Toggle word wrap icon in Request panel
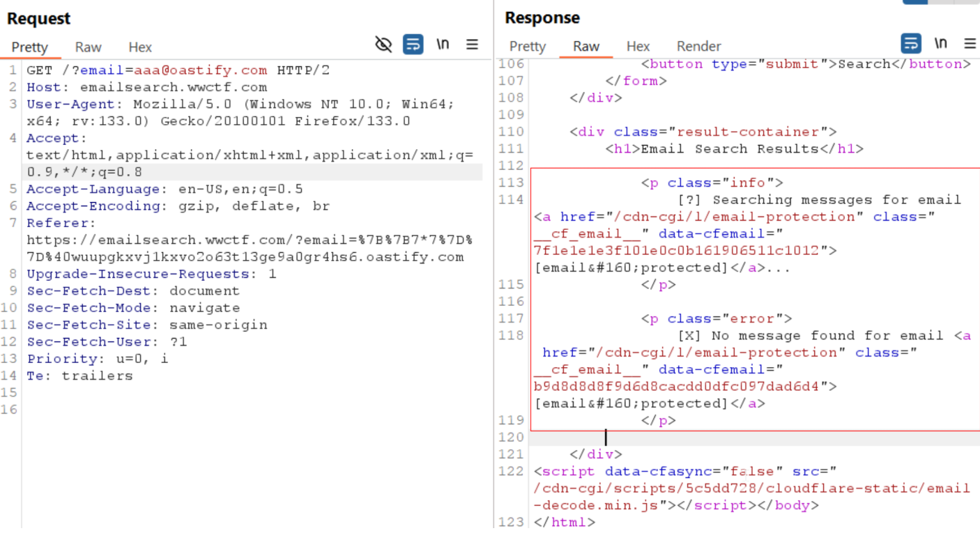This screenshot has height=533, width=980. pyautogui.click(x=413, y=45)
